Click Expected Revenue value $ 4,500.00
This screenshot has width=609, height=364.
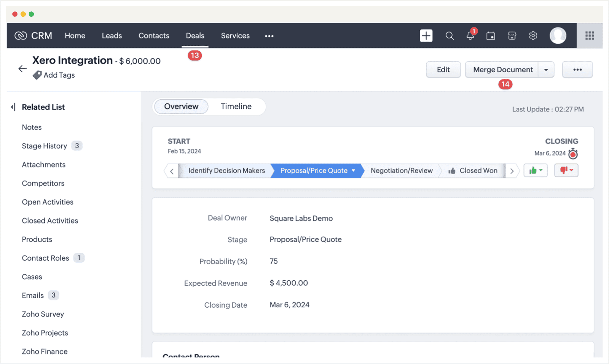tap(289, 283)
